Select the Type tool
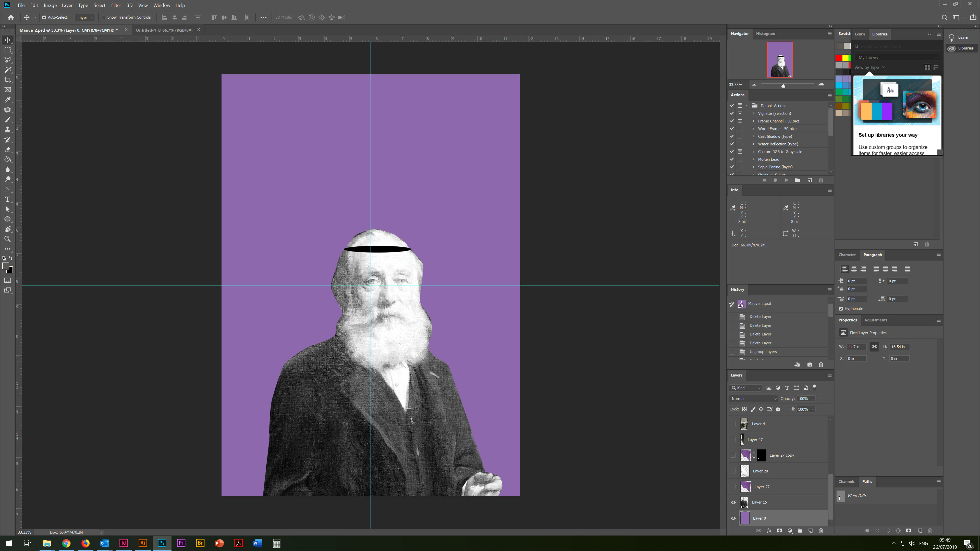Screen dimensions: 980x551 (8, 199)
